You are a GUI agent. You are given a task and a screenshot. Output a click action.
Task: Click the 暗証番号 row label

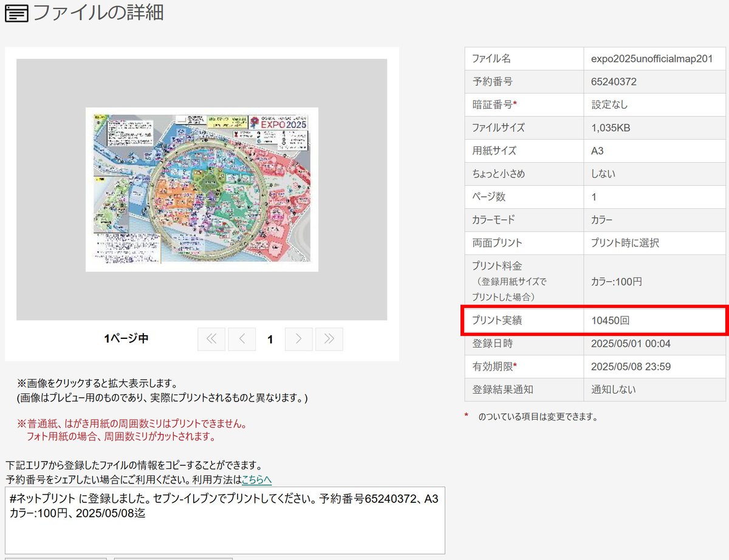(x=495, y=104)
